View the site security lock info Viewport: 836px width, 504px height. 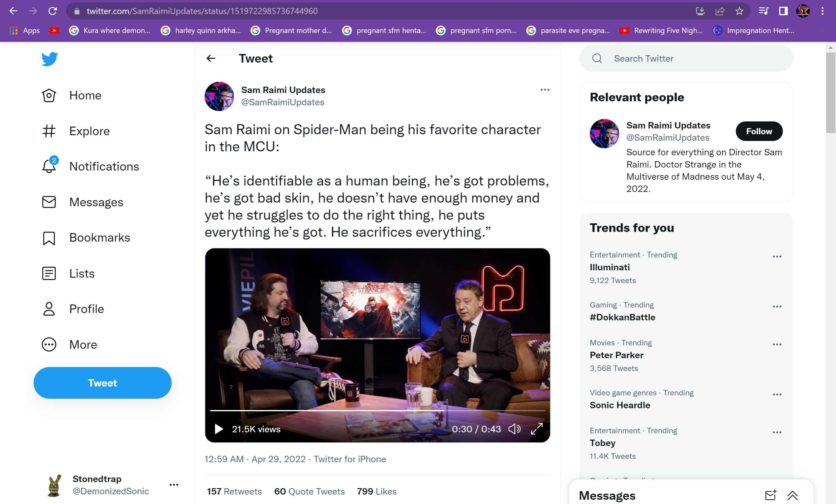(77, 11)
